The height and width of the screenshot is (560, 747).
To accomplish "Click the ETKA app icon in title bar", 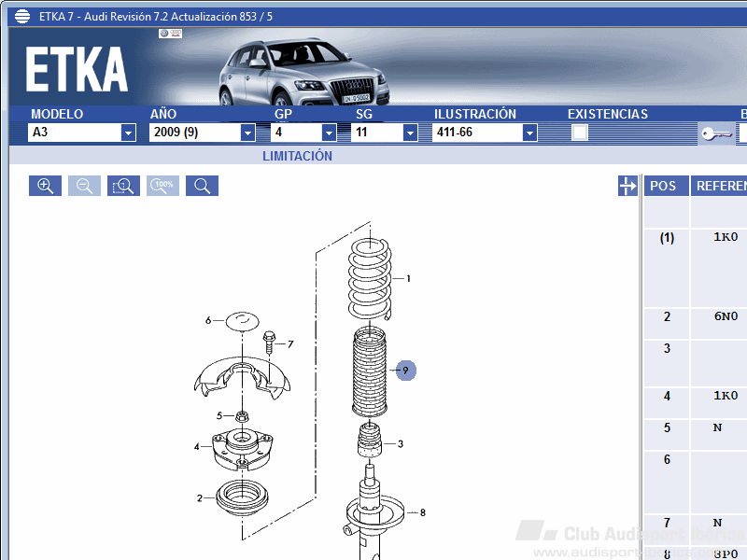I will click(x=21, y=16).
